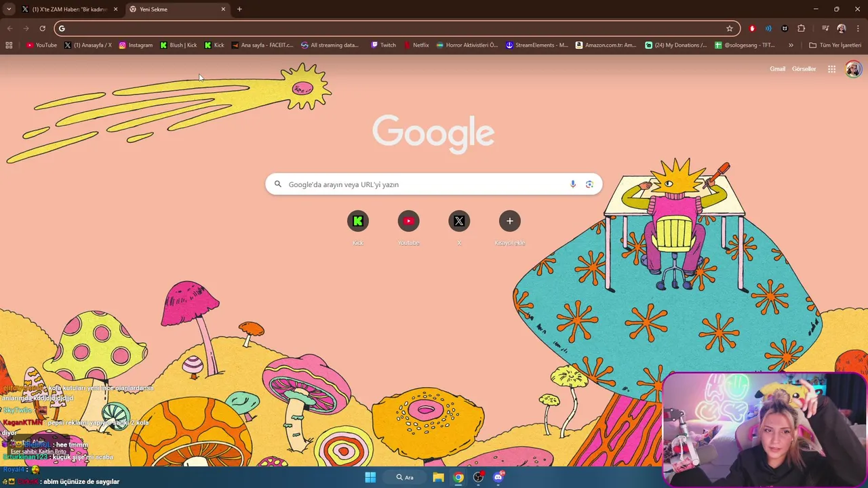Select the Yeni Sekme tab
868x488 pixels.
[x=178, y=9]
